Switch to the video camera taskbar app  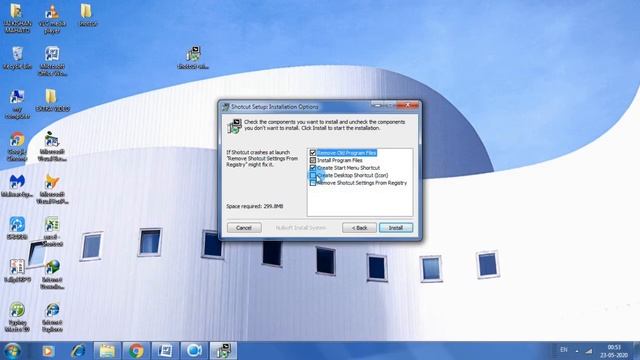[x=194, y=351]
